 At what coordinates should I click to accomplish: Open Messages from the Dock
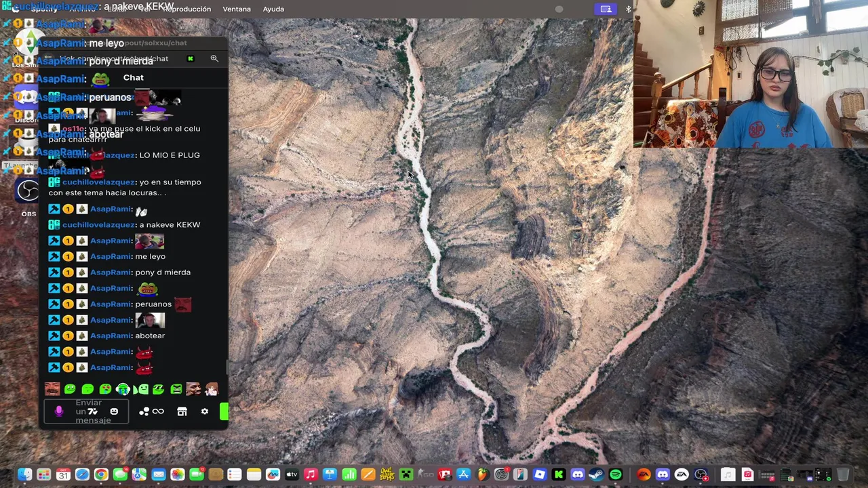coord(120,474)
